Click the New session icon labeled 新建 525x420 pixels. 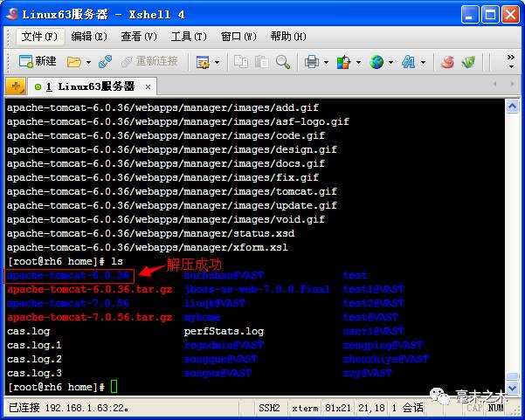click(x=38, y=62)
